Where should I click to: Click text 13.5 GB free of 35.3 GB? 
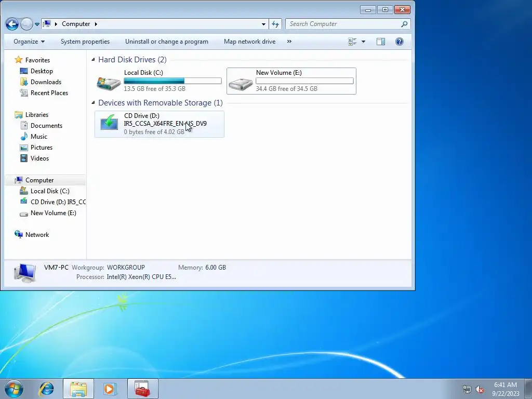click(x=154, y=88)
